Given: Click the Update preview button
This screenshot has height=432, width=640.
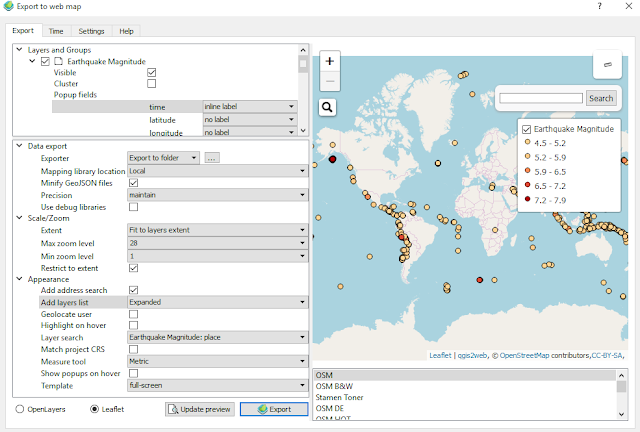Looking at the screenshot, I should pyautogui.click(x=200, y=409).
